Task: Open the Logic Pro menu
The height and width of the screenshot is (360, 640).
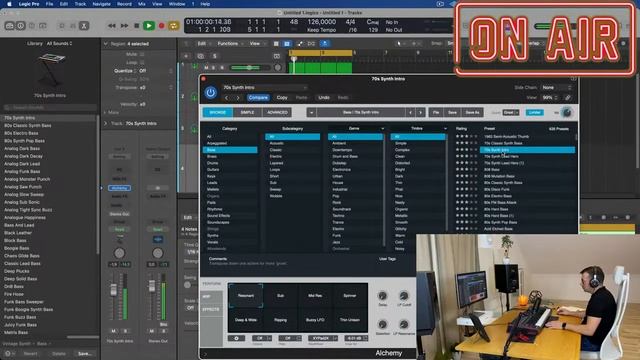Action: point(29,4)
